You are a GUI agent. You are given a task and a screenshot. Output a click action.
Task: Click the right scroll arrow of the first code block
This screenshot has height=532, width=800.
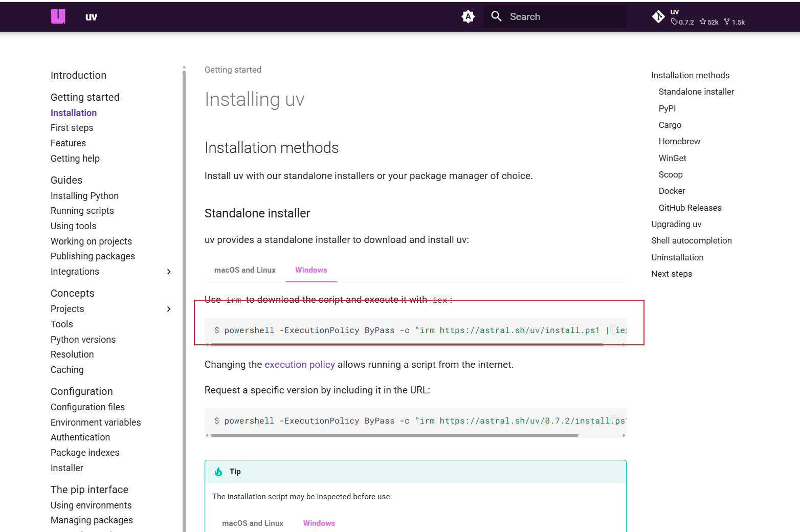(624, 345)
